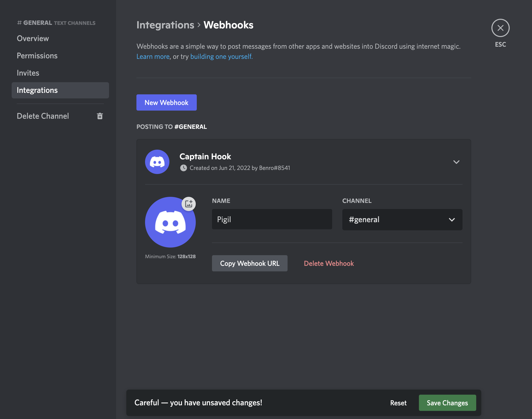Click the clock icon beside creation date

click(x=183, y=168)
